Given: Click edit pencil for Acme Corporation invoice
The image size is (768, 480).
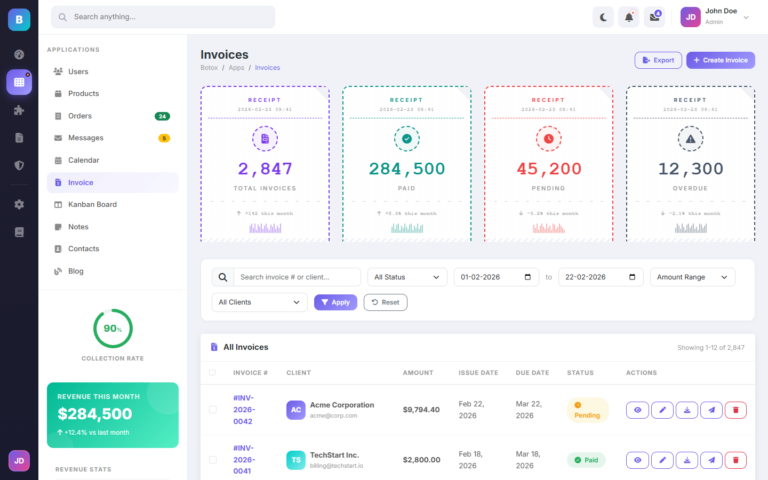Looking at the screenshot, I should coord(662,409).
